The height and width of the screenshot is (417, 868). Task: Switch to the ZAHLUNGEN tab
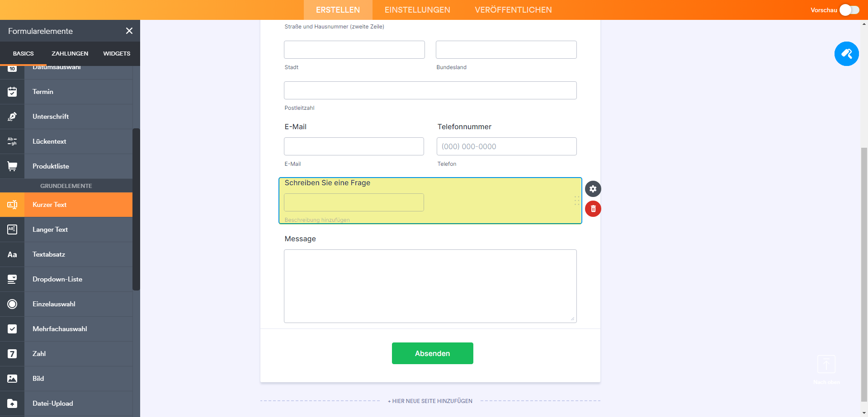coord(70,53)
